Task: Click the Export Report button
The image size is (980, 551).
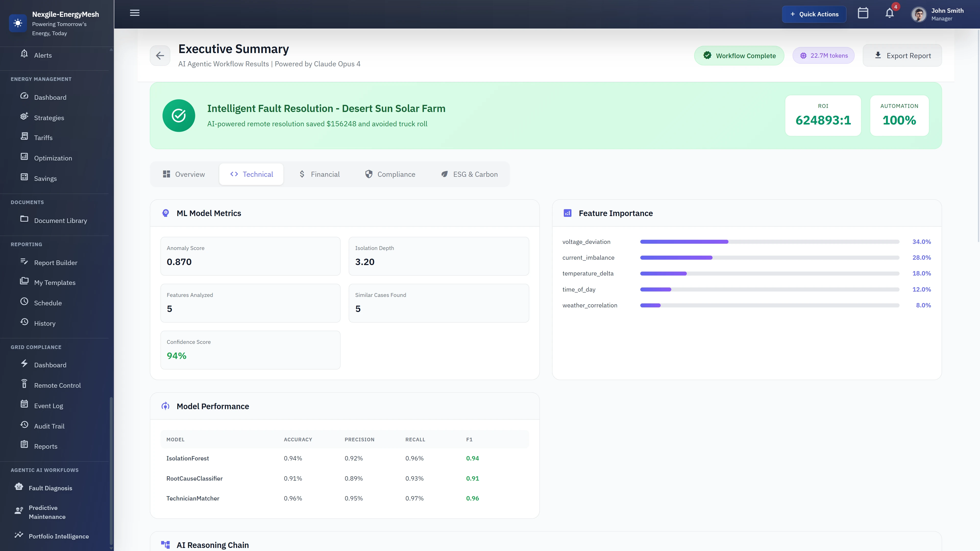Action: pos(902,55)
